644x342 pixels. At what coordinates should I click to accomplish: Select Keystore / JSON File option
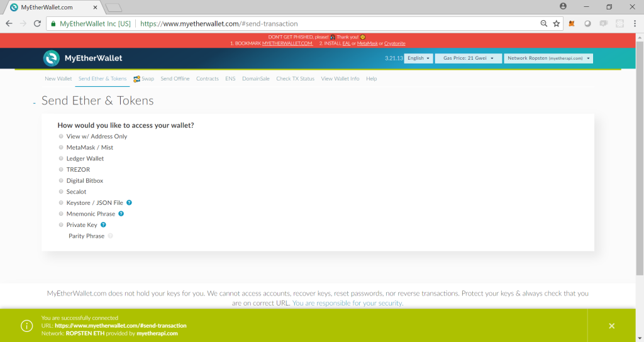click(x=61, y=203)
